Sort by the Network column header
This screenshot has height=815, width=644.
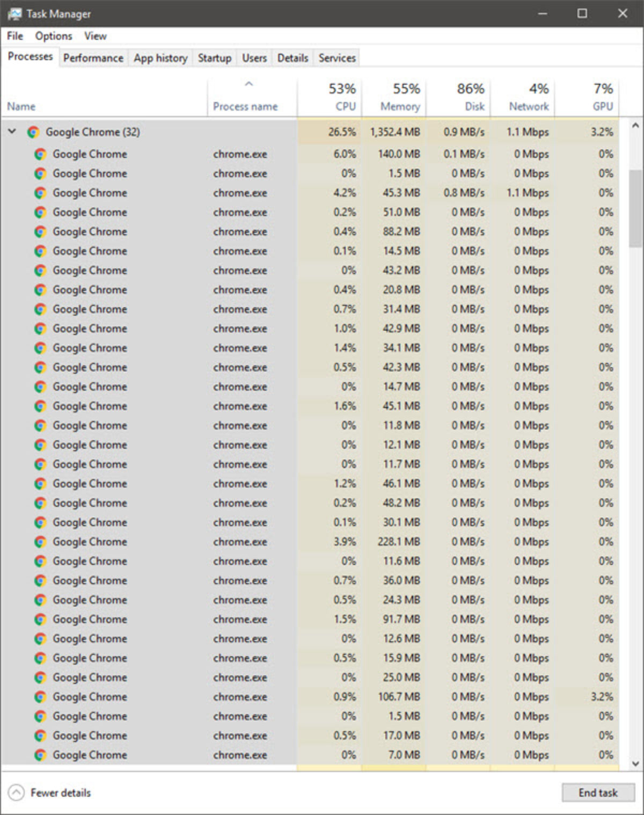point(523,97)
